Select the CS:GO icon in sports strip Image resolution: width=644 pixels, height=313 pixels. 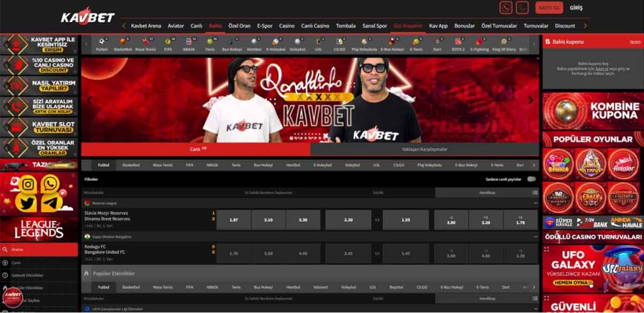[339, 42]
